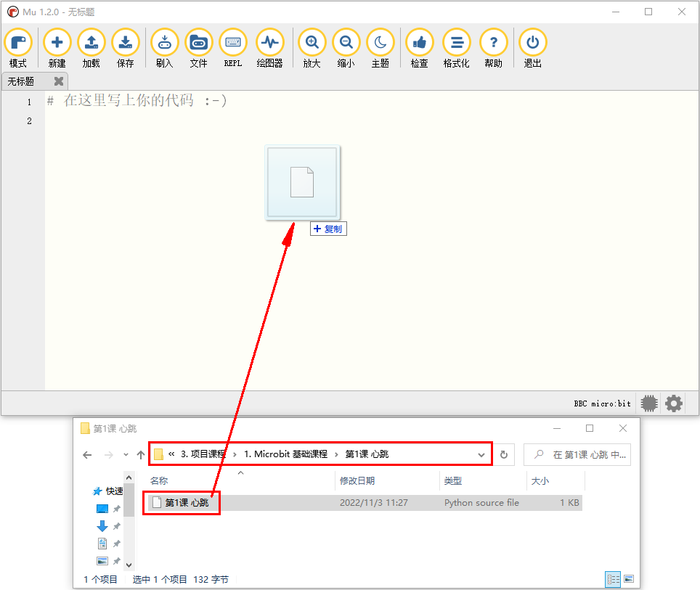This screenshot has height=590, width=700.
Task: Open the 模式 mode selector
Action: click(x=18, y=48)
